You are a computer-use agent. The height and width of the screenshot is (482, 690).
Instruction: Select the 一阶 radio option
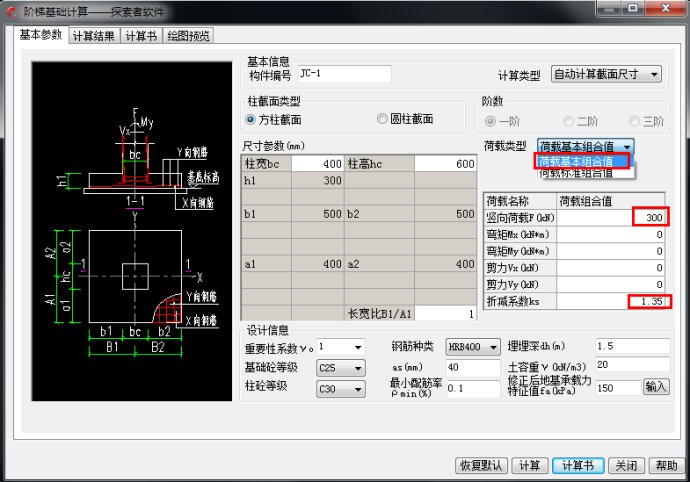(x=490, y=121)
